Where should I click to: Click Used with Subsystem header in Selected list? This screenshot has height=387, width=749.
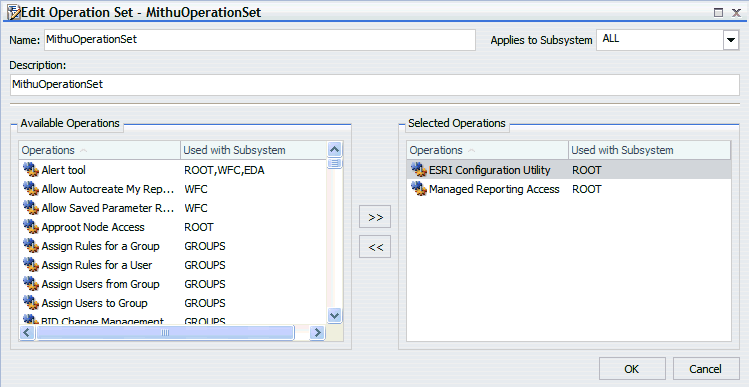[650, 150]
